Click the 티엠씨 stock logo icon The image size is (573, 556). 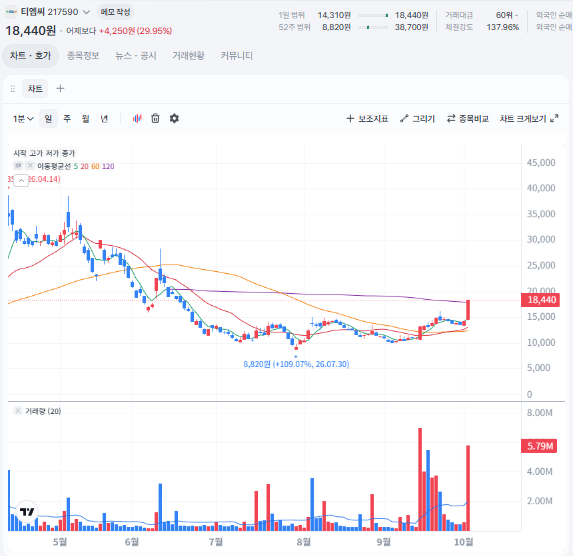11,12
